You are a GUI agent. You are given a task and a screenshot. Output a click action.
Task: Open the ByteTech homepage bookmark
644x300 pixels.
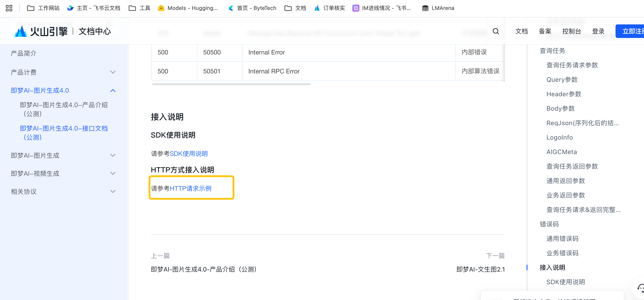[252, 8]
